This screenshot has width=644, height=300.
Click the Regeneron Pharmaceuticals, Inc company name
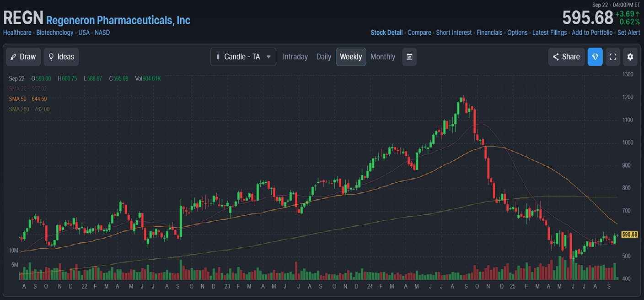coord(118,20)
